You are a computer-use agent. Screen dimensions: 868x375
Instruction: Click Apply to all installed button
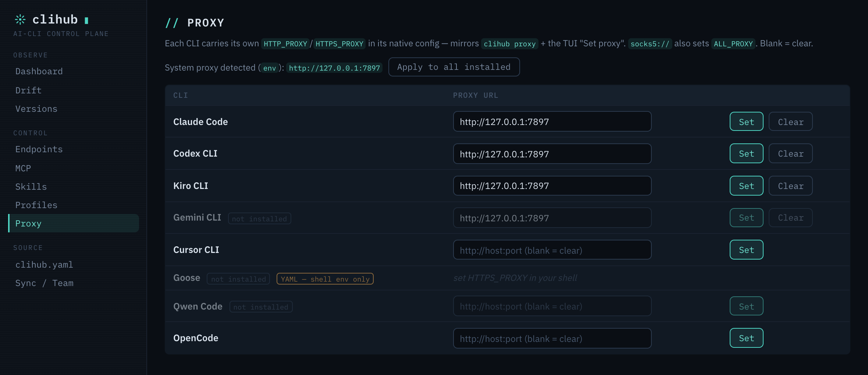[x=454, y=67]
